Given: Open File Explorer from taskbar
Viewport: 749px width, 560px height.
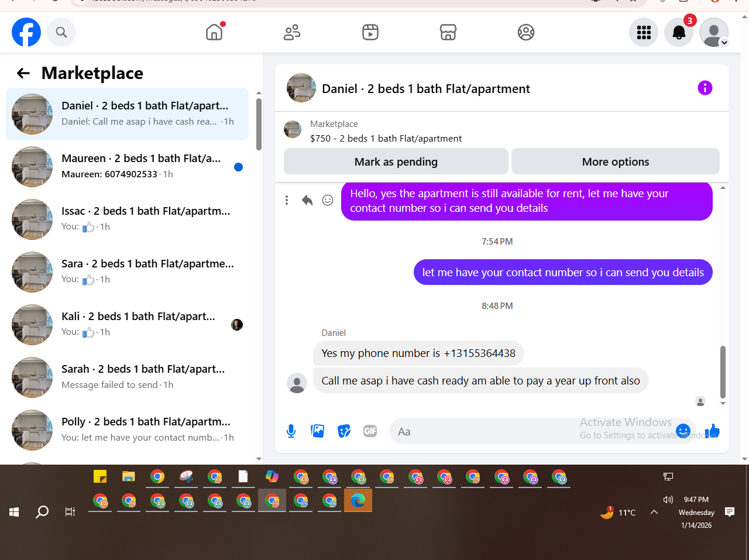Looking at the screenshot, I should [x=129, y=476].
